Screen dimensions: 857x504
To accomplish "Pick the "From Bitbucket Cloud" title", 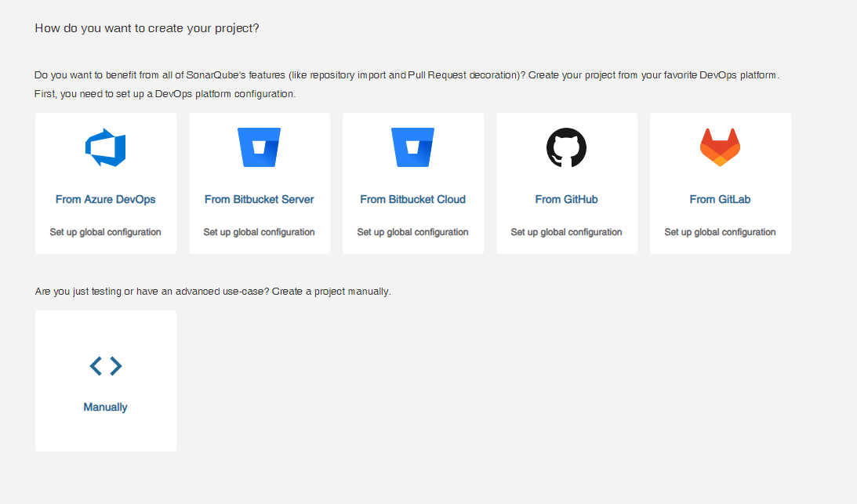I will [x=412, y=199].
